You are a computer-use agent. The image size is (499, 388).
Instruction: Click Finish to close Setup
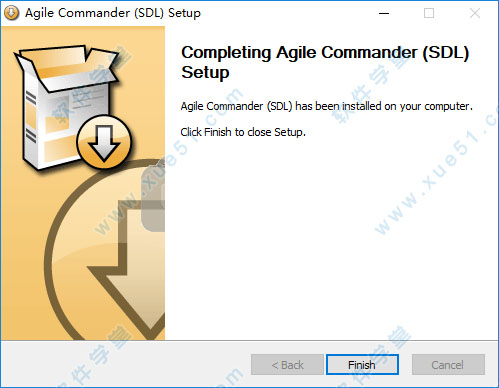tap(362, 365)
